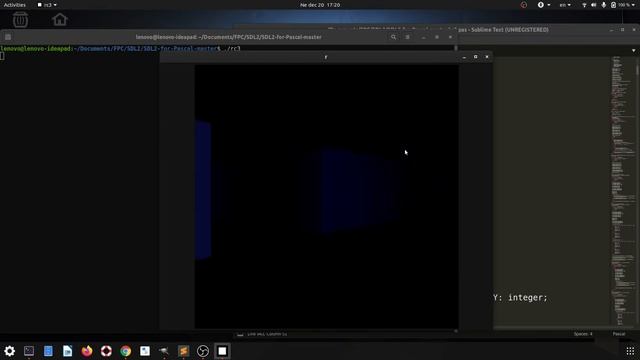The image size is (640, 360).
Task: Launch Google Chrome from the dock
Action: coord(126,351)
